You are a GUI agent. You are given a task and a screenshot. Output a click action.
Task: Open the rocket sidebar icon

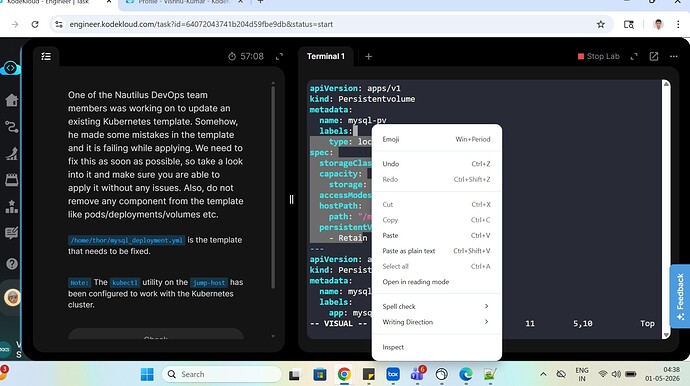12,153
